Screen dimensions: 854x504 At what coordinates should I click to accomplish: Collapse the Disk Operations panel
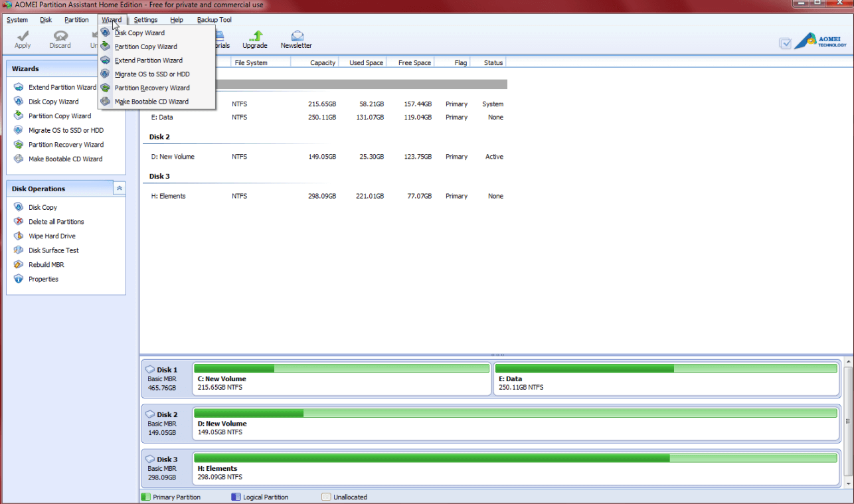pyautogui.click(x=119, y=189)
